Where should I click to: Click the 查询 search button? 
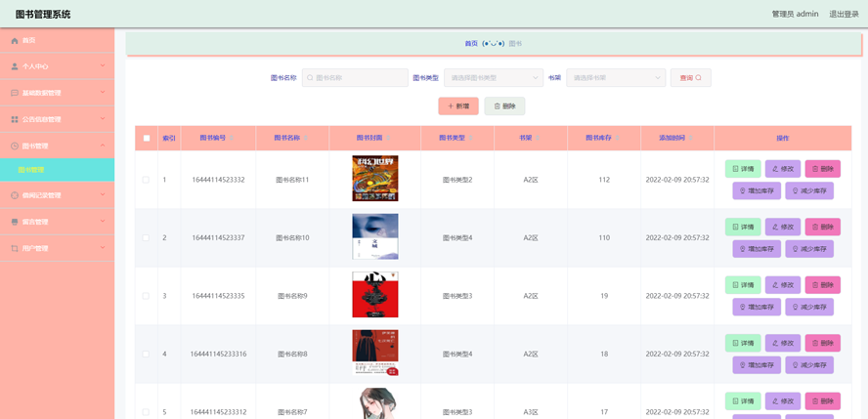click(x=691, y=78)
